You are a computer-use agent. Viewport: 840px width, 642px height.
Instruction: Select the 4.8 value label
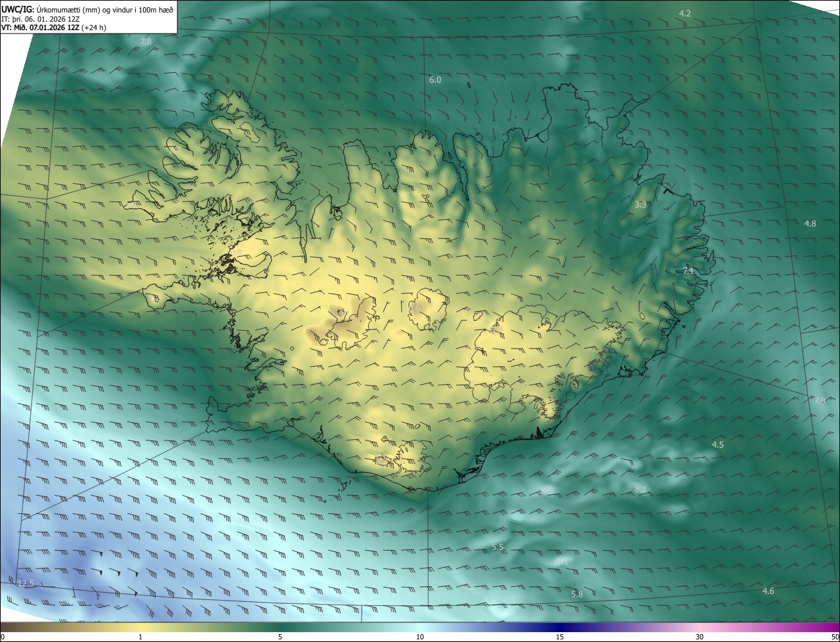tap(810, 223)
